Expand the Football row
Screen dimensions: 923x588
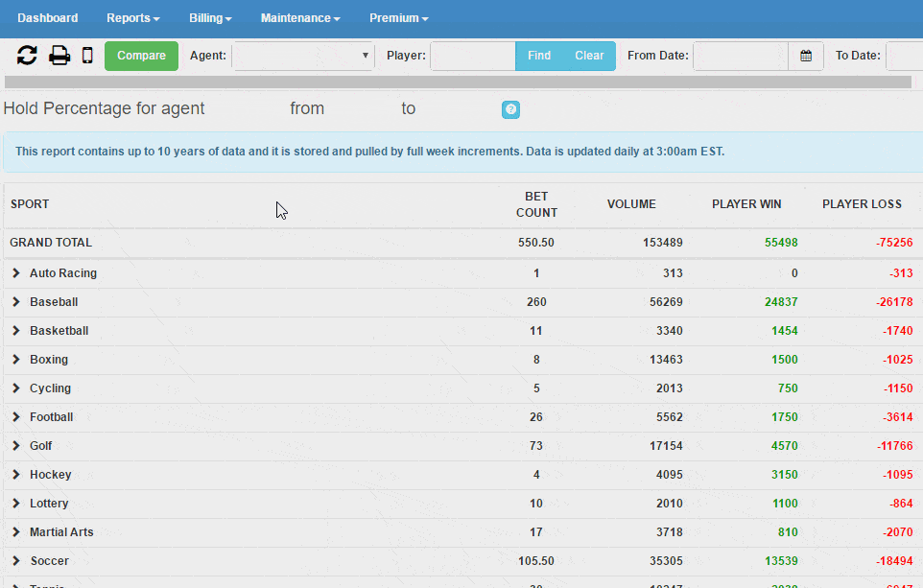pos(16,417)
